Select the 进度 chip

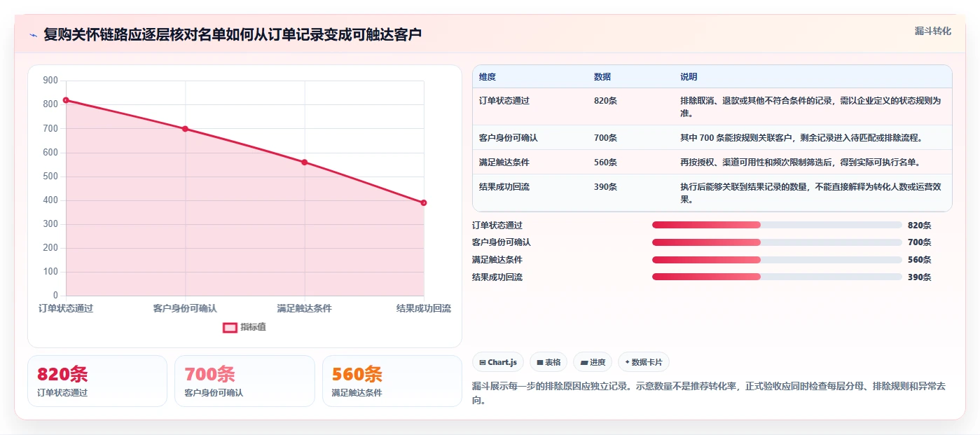[x=593, y=362]
